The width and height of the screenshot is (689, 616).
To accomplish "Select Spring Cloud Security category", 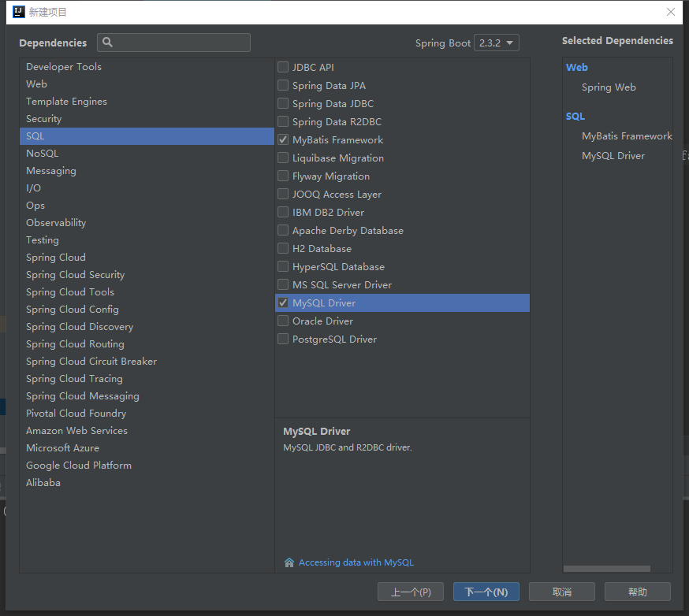I will [x=147, y=275].
